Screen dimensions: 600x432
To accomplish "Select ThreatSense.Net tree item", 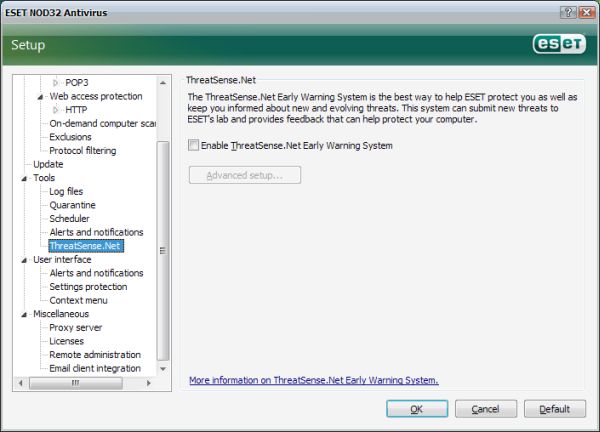I will coord(86,246).
